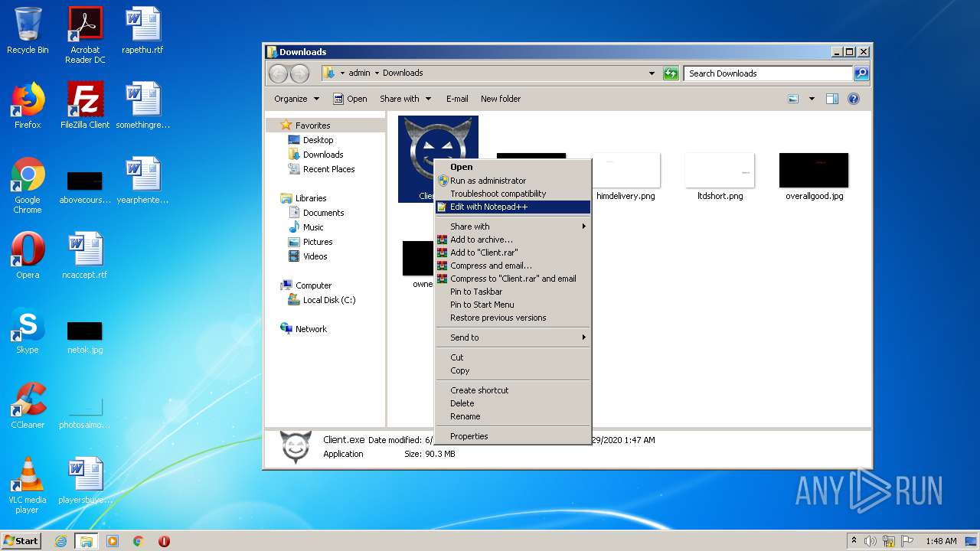The image size is (980, 551).
Task: Choose Pin to Start Menu
Action: pyautogui.click(x=513, y=305)
